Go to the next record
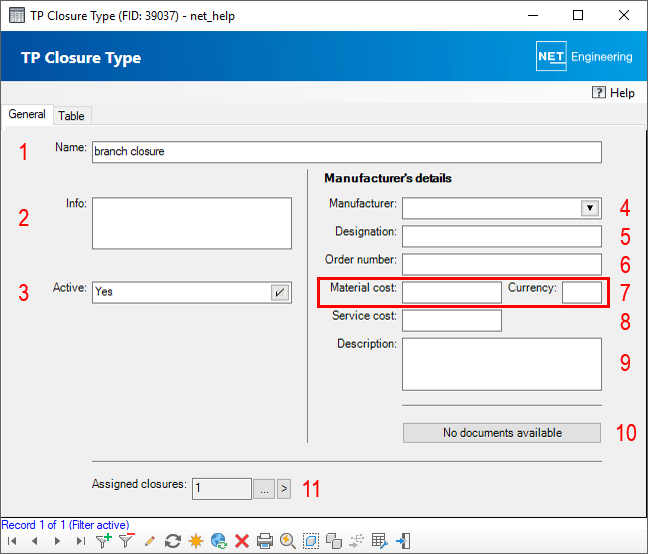The width and height of the screenshot is (648, 554). point(57,541)
